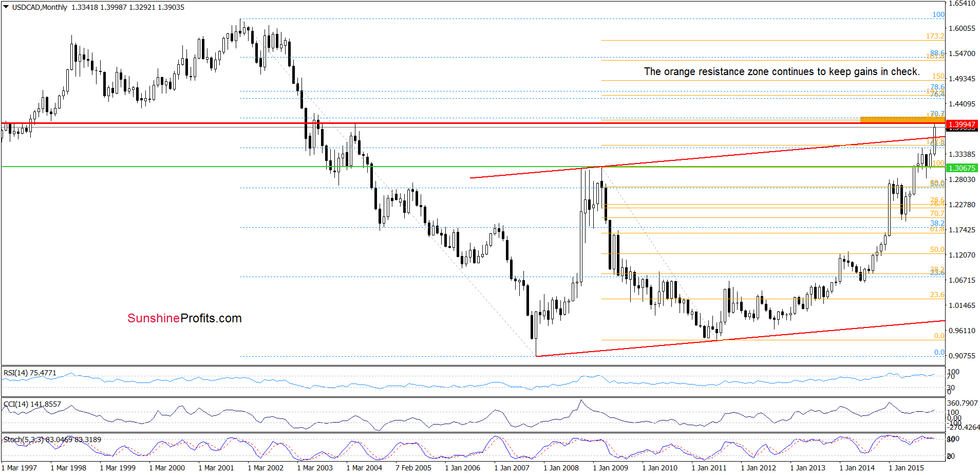
Task: Click the 1 Mar 2004 date label
Action: point(364,468)
